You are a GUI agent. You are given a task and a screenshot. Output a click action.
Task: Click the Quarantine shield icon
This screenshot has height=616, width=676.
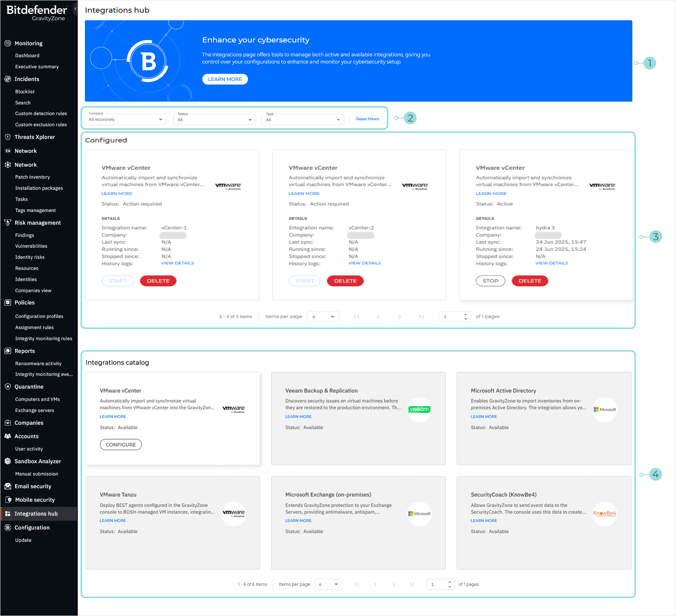tap(8, 387)
